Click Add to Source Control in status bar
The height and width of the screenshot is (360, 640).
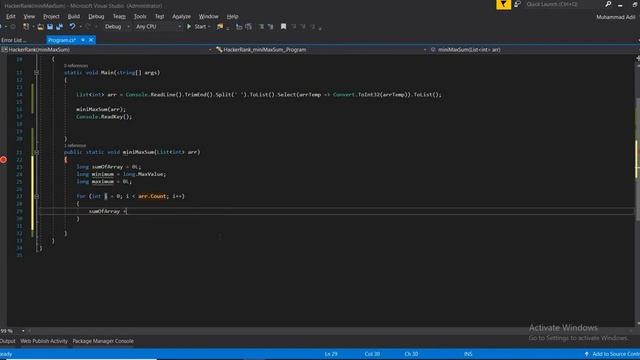[x=612, y=354]
